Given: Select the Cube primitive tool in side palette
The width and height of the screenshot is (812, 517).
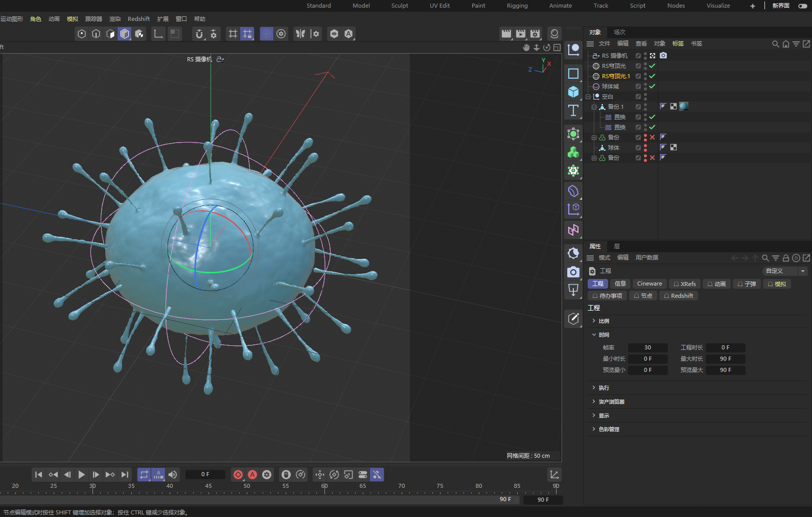Looking at the screenshot, I should tap(573, 91).
